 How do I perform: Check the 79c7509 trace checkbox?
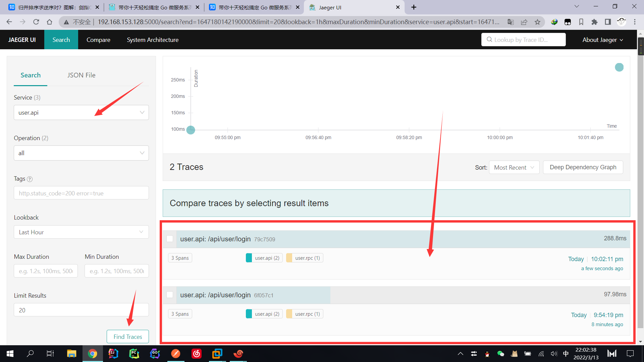(x=170, y=239)
